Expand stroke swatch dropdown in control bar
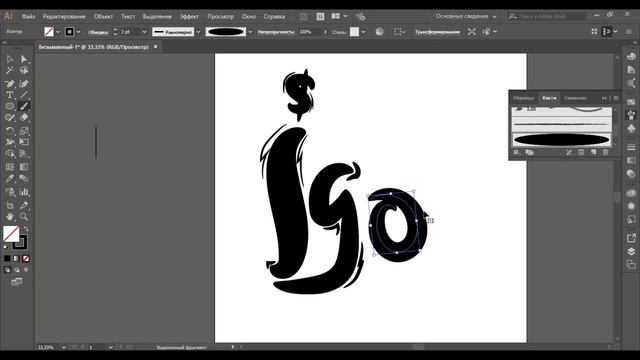This screenshot has height=360, width=640. point(78,32)
